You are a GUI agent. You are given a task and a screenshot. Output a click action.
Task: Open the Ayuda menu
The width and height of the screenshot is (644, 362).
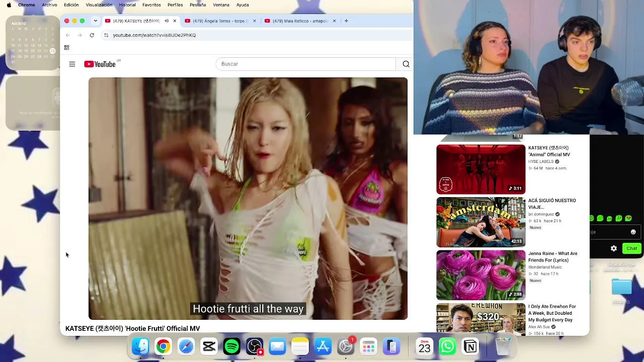point(243,5)
